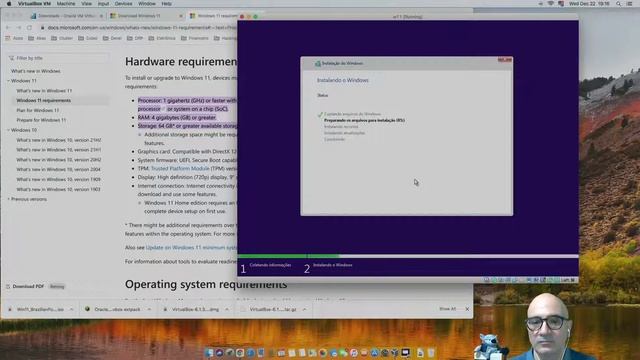Open Windows 10 version 20H2 item
The image size is (640, 360).
[59, 160]
